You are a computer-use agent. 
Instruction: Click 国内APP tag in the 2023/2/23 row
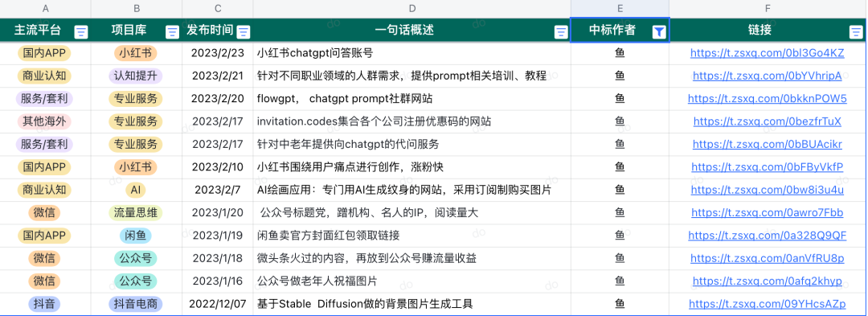pos(44,53)
